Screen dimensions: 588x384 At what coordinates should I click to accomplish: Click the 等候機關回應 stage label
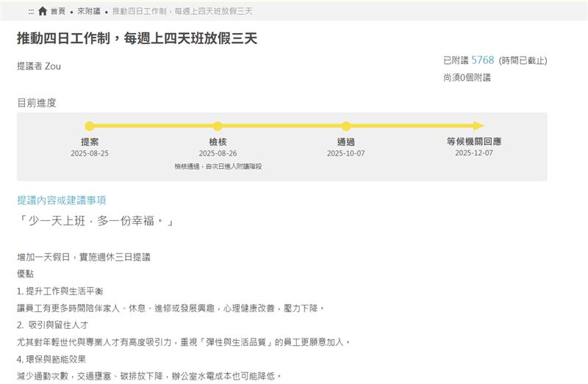click(x=473, y=141)
